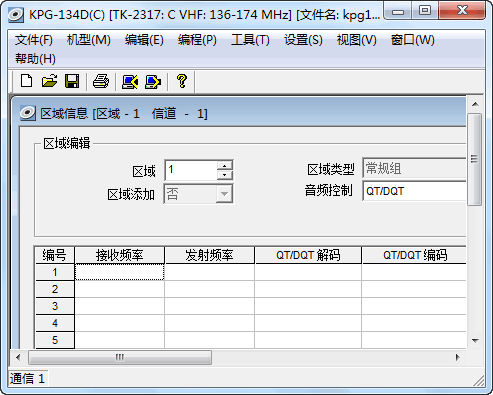This screenshot has width=493, height=395.
Task: Open the 工具(T) menu
Action: [250, 40]
